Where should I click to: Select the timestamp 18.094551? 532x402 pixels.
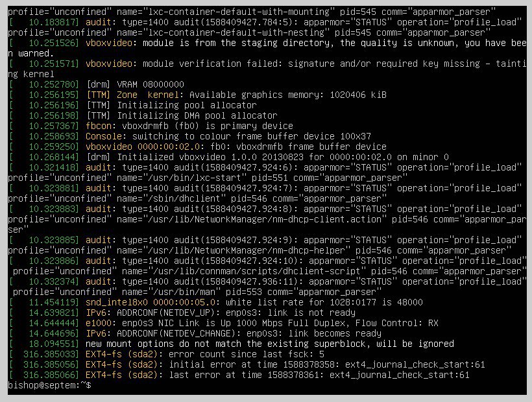point(52,344)
